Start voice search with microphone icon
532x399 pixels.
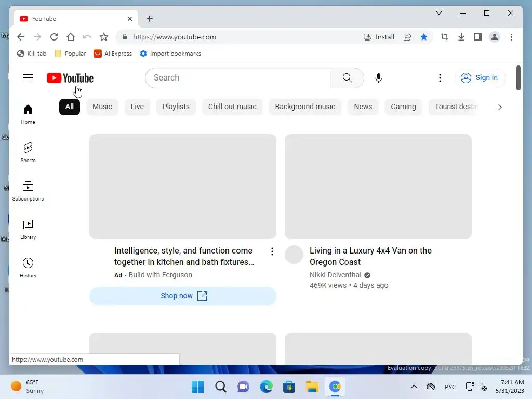click(x=379, y=78)
